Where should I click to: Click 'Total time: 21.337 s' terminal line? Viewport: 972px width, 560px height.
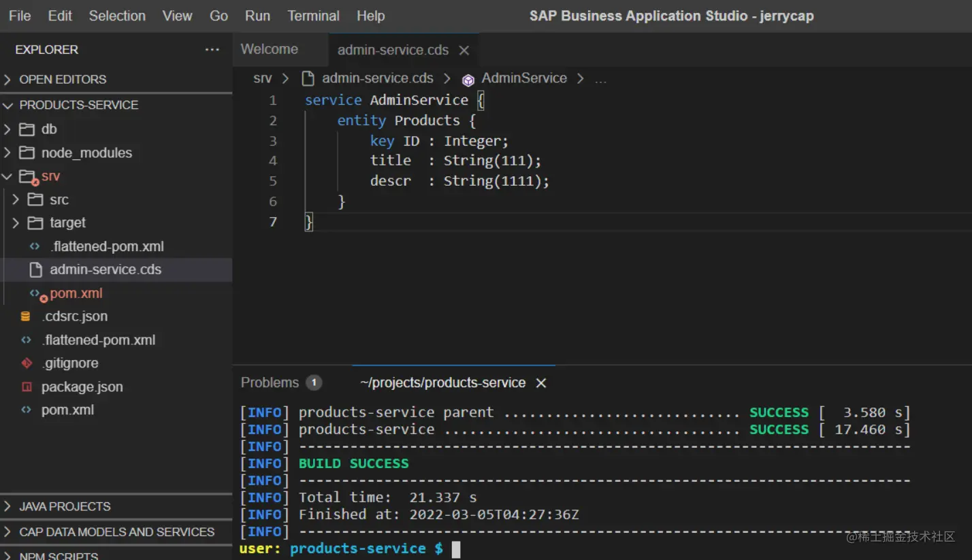point(388,497)
